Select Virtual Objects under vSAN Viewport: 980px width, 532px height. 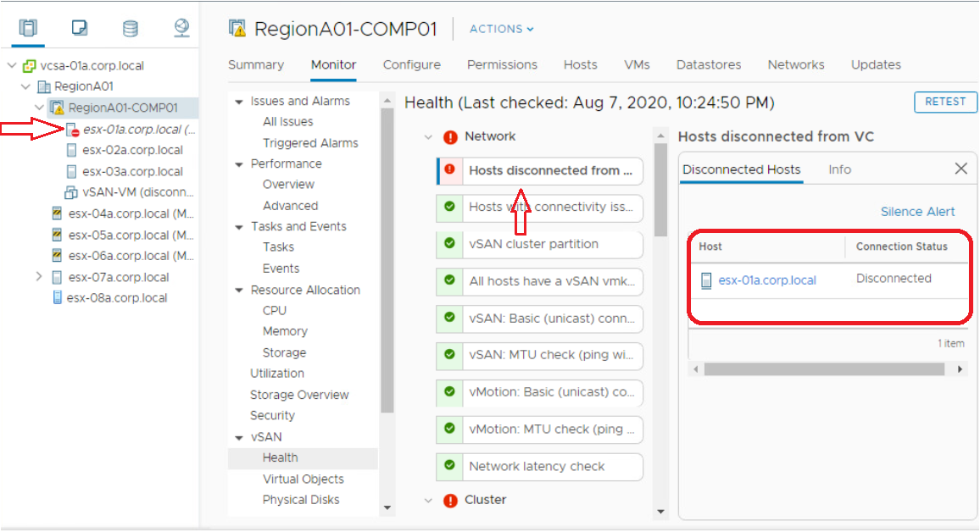point(303,479)
